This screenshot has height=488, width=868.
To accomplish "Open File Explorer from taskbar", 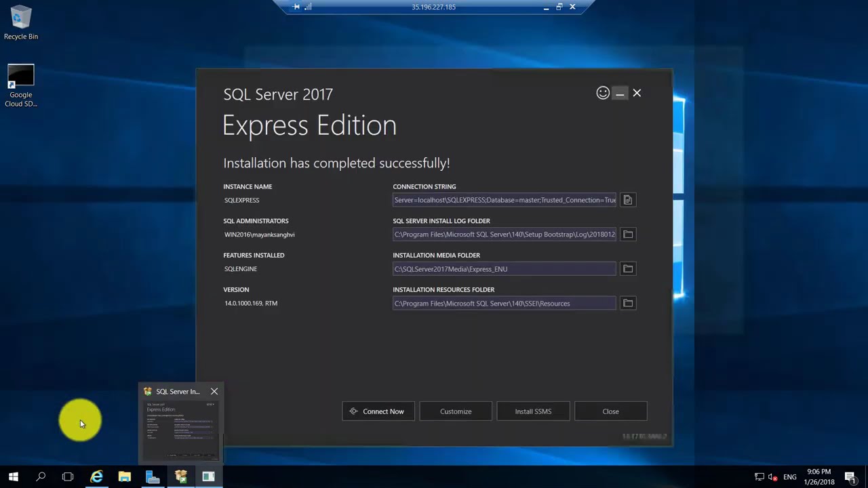I will click(125, 477).
